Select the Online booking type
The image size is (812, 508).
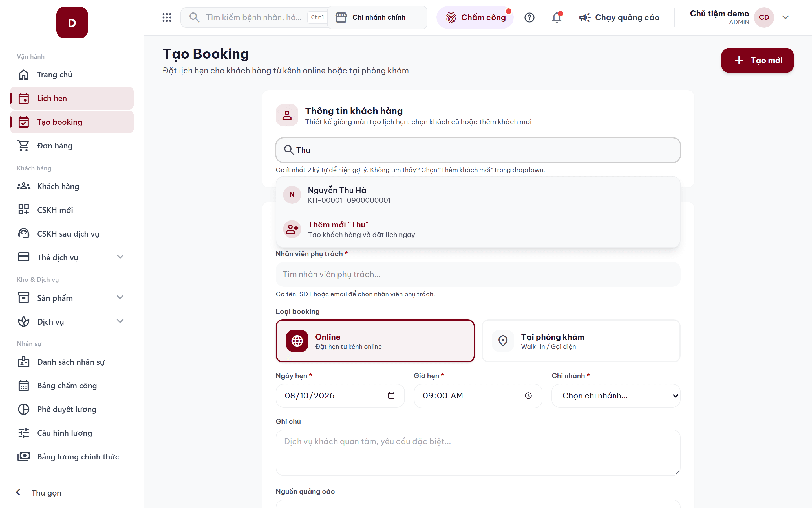[x=375, y=341]
